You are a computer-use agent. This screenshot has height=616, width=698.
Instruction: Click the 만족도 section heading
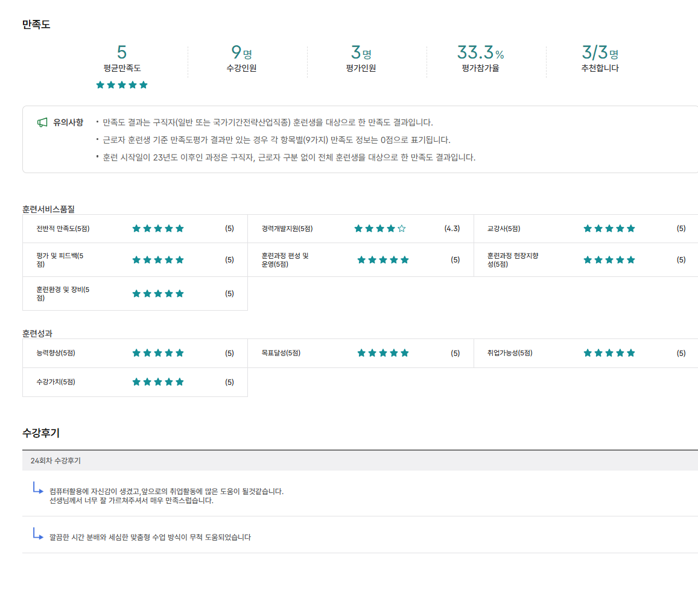point(36,25)
